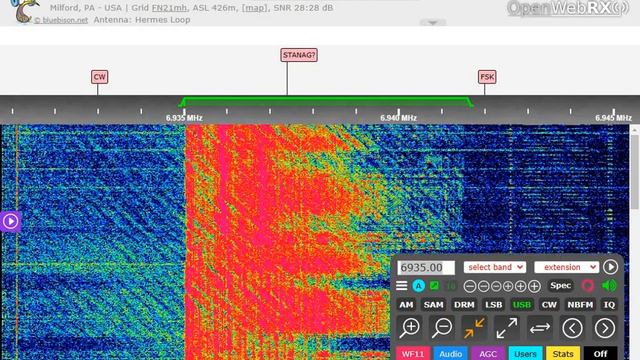
Task: Open the Audio tab
Action: (450, 353)
